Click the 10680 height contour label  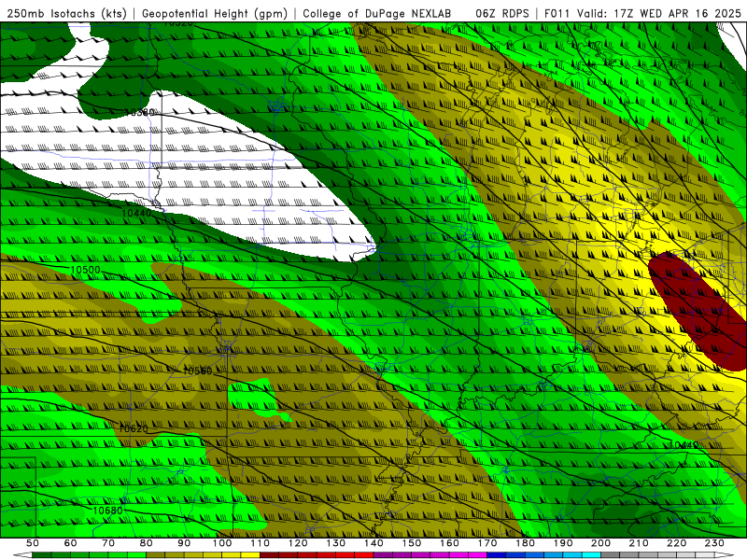pyautogui.click(x=107, y=511)
